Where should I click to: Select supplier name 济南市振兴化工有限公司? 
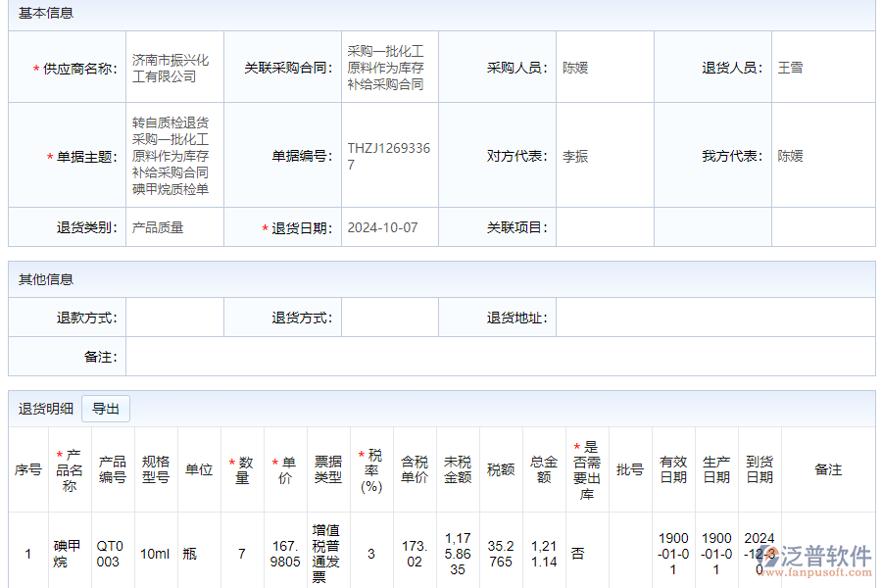(x=169, y=66)
